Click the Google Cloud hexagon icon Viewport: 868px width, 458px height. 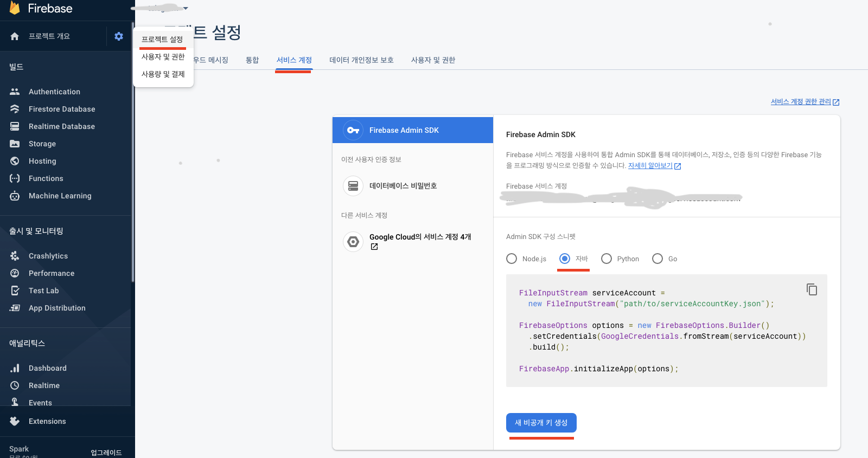pyautogui.click(x=353, y=242)
